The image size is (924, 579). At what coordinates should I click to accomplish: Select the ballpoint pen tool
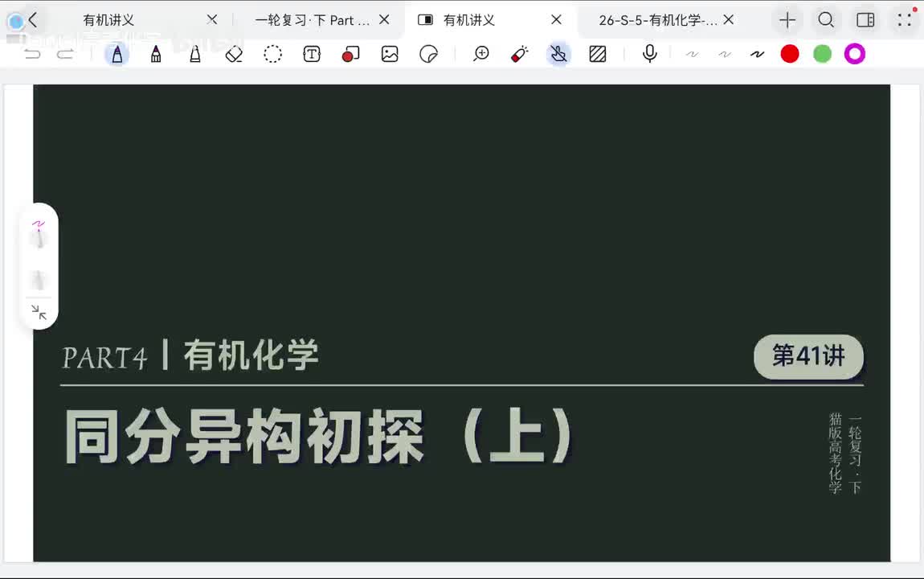(x=156, y=54)
